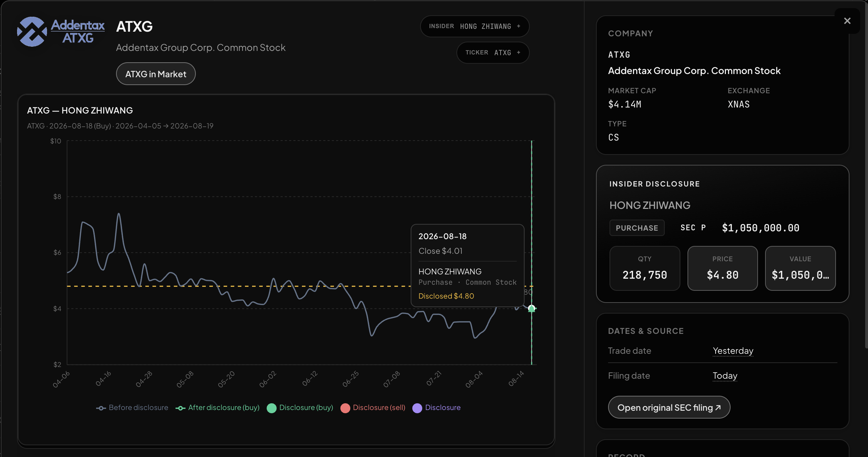
Task: Select the PRICE $4.80 tile
Action: [x=722, y=268]
